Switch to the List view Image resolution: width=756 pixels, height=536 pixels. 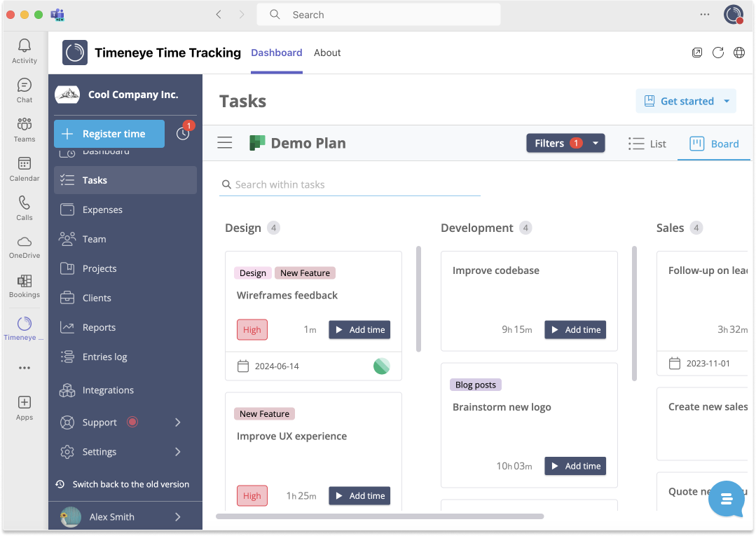(x=647, y=144)
